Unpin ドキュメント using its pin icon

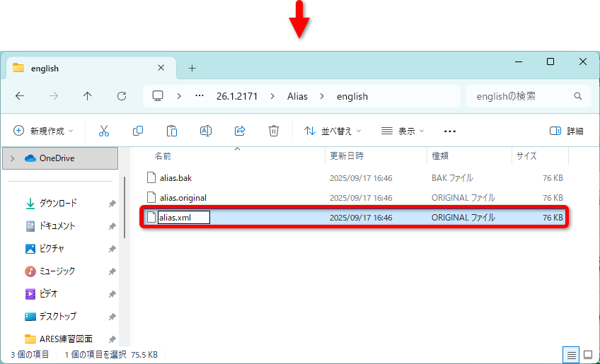click(x=112, y=226)
